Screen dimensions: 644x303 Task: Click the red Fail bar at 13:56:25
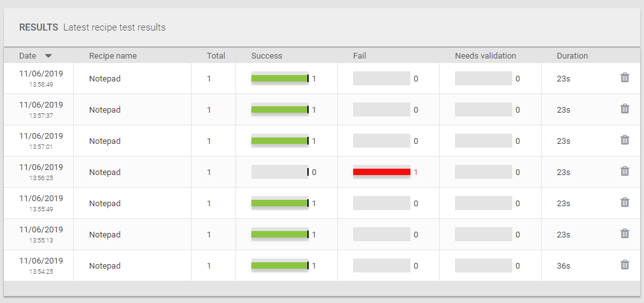pos(382,172)
